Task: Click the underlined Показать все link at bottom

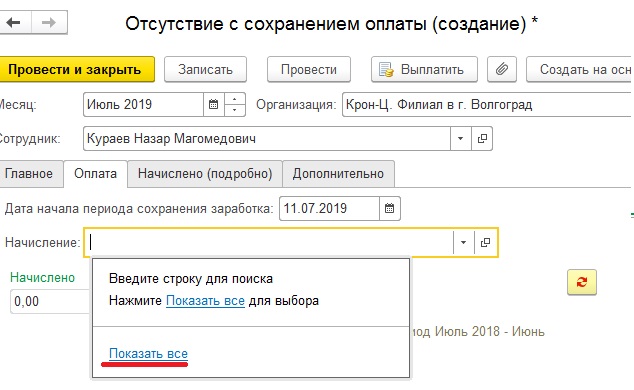Action: click(x=148, y=354)
